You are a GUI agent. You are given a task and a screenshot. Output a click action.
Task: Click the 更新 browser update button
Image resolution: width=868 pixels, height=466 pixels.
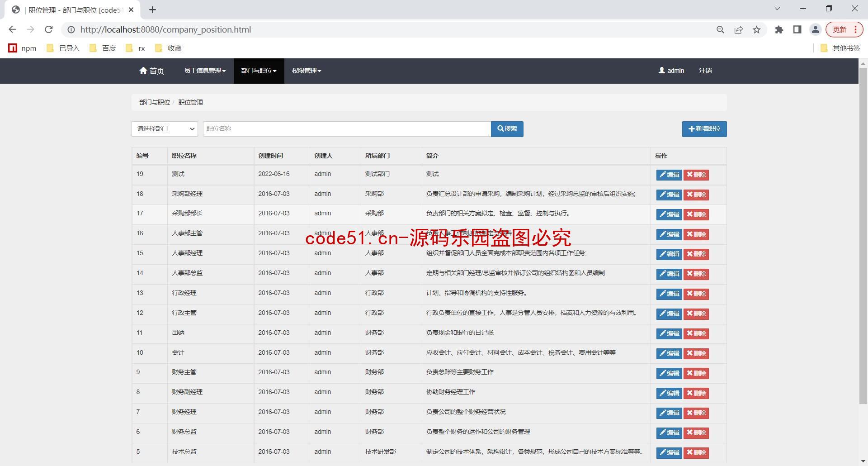tap(844, 30)
